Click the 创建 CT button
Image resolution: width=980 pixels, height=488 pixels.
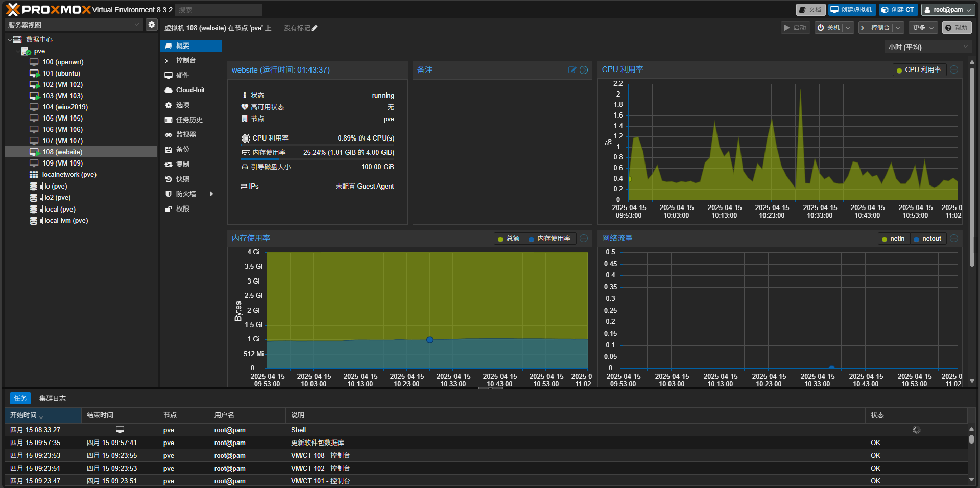pos(898,10)
